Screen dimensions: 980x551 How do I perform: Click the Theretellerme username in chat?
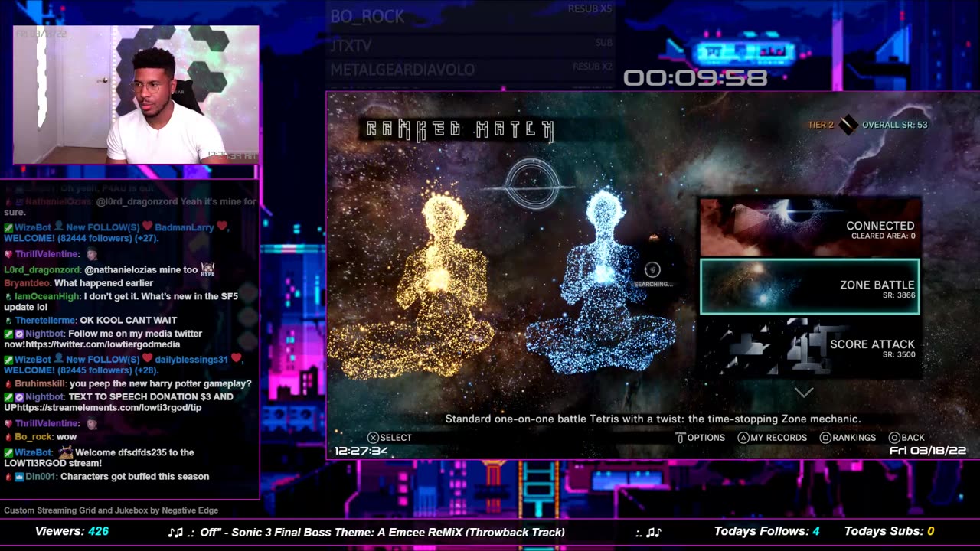click(x=46, y=320)
